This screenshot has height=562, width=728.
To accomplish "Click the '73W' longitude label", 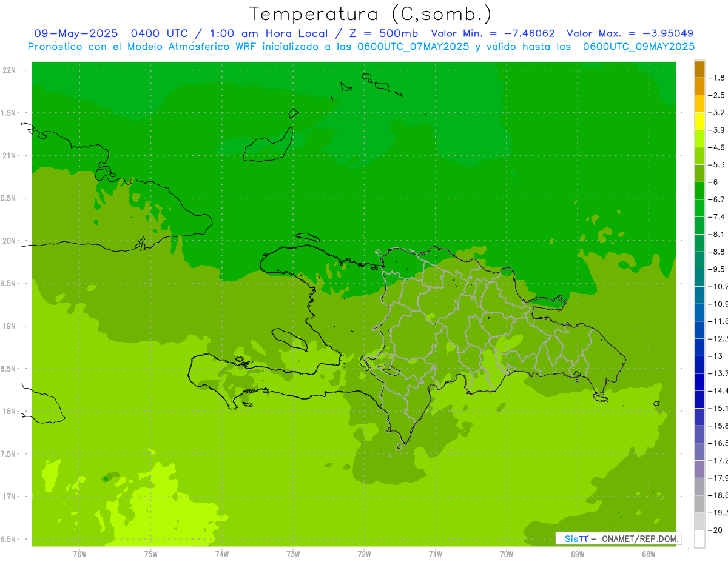I will [292, 554].
